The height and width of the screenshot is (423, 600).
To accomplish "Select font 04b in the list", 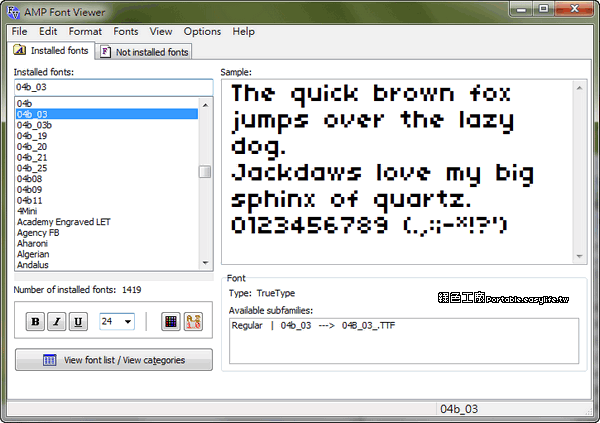I will [x=107, y=103].
